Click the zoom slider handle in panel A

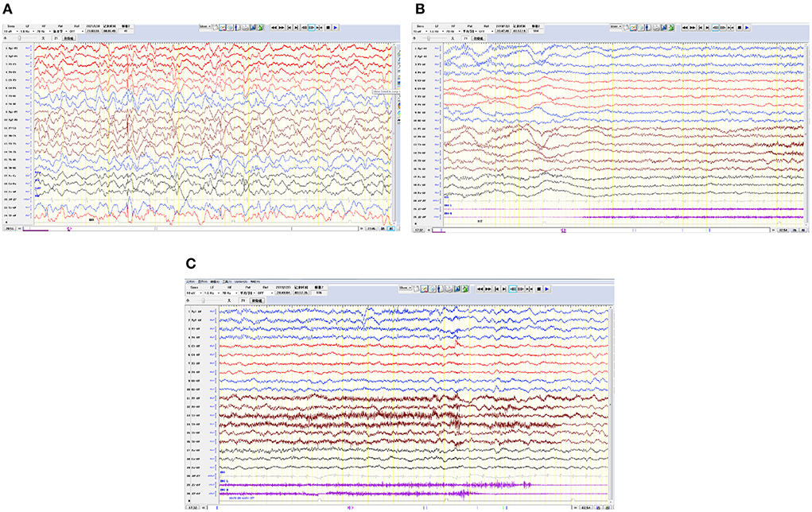pyautogui.click(x=19, y=38)
